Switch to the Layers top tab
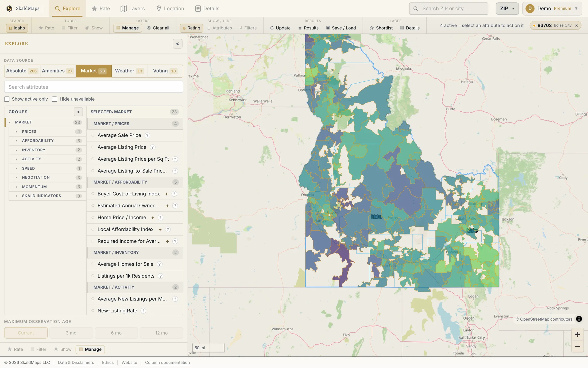Image resolution: width=588 pixels, height=368 pixels. pyautogui.click(x=133, y=9)
